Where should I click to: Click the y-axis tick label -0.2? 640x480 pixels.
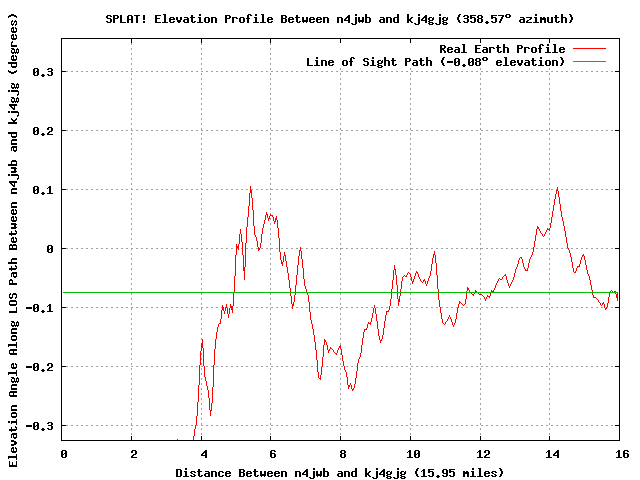click(40, 367)
